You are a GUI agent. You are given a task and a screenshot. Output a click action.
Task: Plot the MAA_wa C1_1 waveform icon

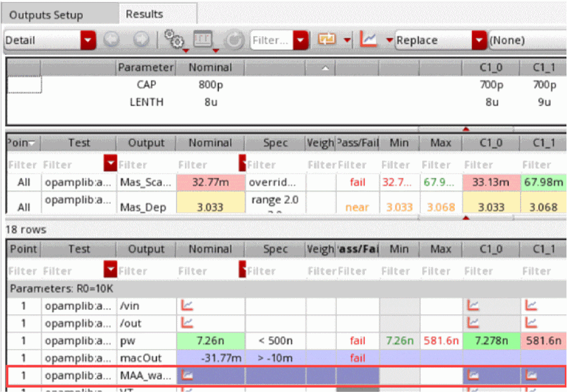point(531,375)
